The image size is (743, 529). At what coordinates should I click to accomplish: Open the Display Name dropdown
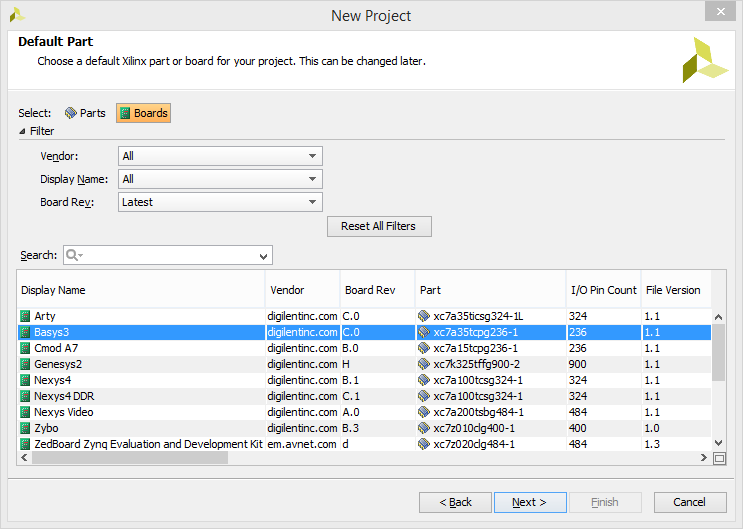[x=220, y=179]
